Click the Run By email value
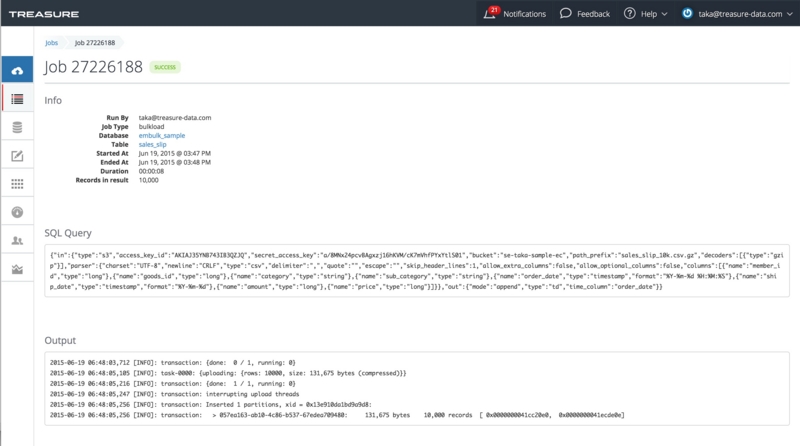The image size is (800, 446). tap(175, 117)
